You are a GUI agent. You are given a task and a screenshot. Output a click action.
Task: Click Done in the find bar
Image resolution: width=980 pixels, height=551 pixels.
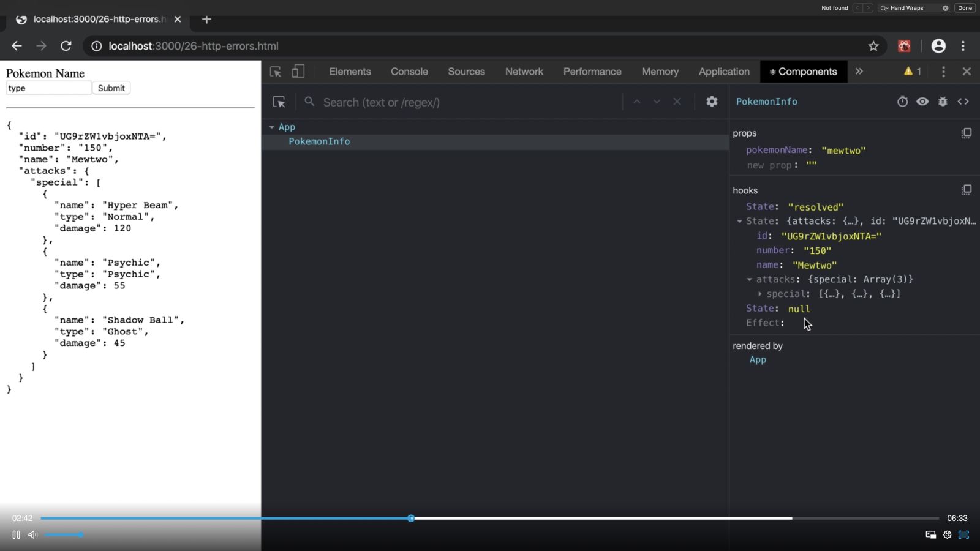965,8
